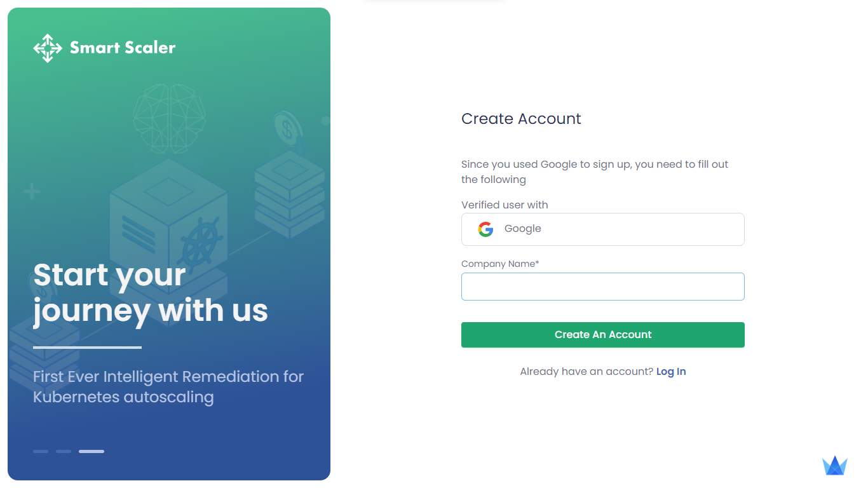Viewport: 868px width, 488px height.
Task: Click the faint plus sign on the banner
Action: click(32, 192)
